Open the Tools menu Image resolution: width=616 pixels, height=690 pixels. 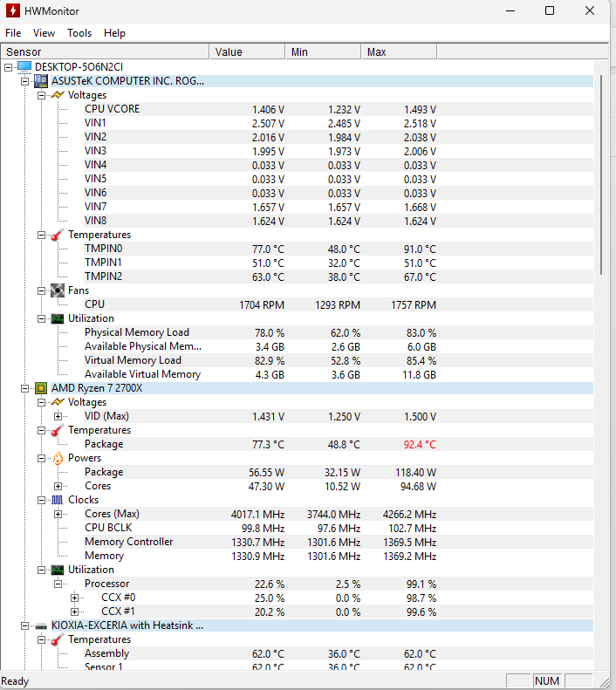point(79,33)
